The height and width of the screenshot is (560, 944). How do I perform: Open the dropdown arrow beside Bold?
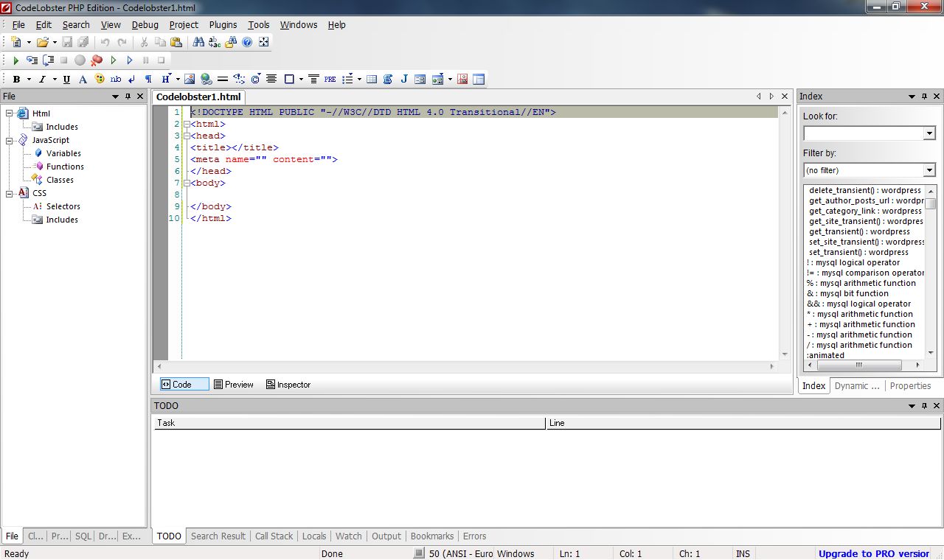(29, 79)
